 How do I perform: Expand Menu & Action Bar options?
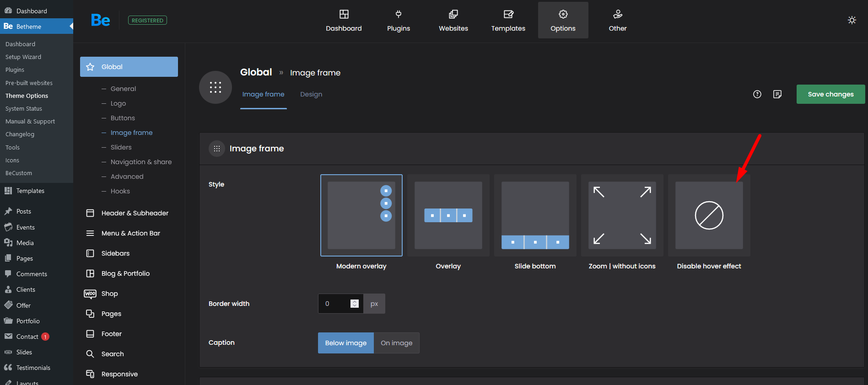(x=129, y=233)
